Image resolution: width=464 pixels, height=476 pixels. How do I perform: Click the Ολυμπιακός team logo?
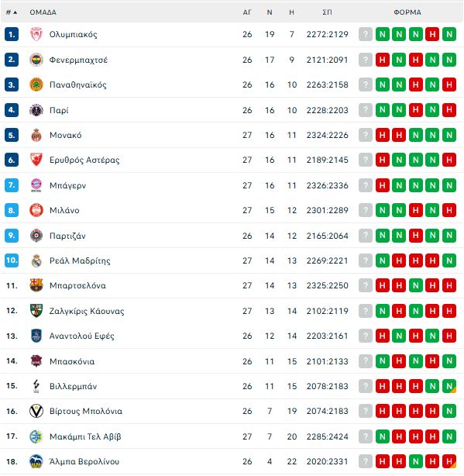36,34
